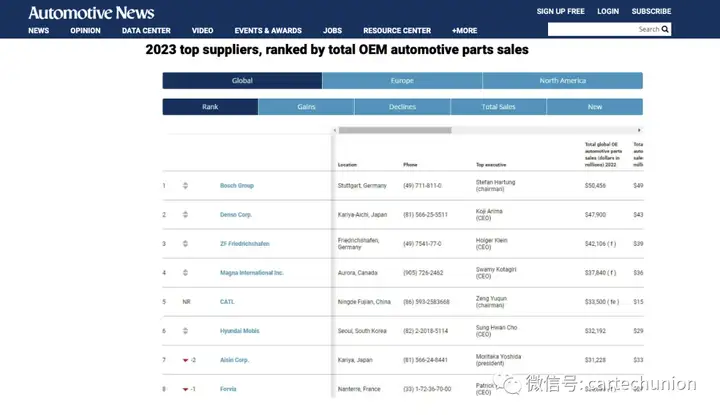
Task: Click SIGN UP FREE link
Action: (x=561, y=11)
